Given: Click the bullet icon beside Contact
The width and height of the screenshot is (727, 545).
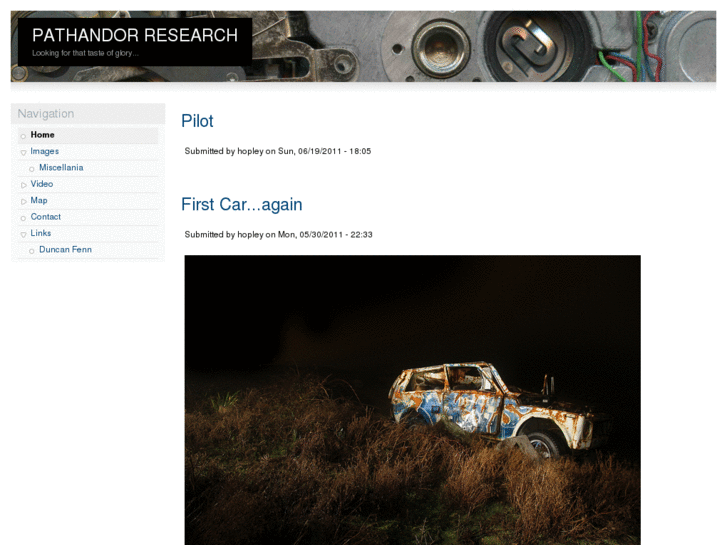Looking at the screenshot, I should pos(23,218).
